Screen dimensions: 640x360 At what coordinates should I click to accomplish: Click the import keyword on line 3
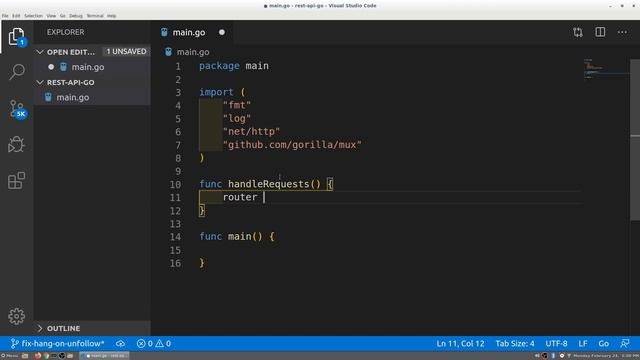[216, 92]
